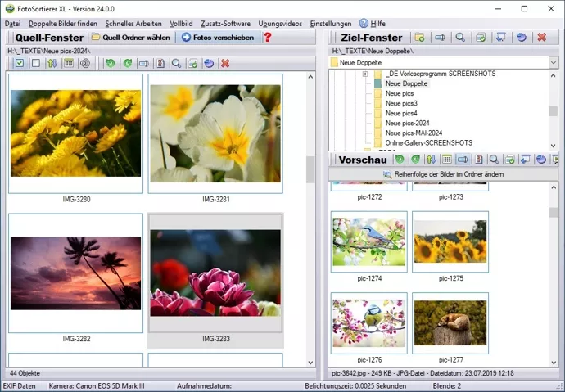Open the Einstellungen menu

tap(331, 24)
